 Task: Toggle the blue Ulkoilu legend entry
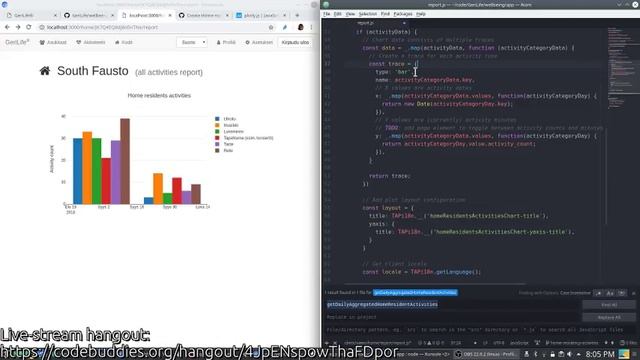225,119
